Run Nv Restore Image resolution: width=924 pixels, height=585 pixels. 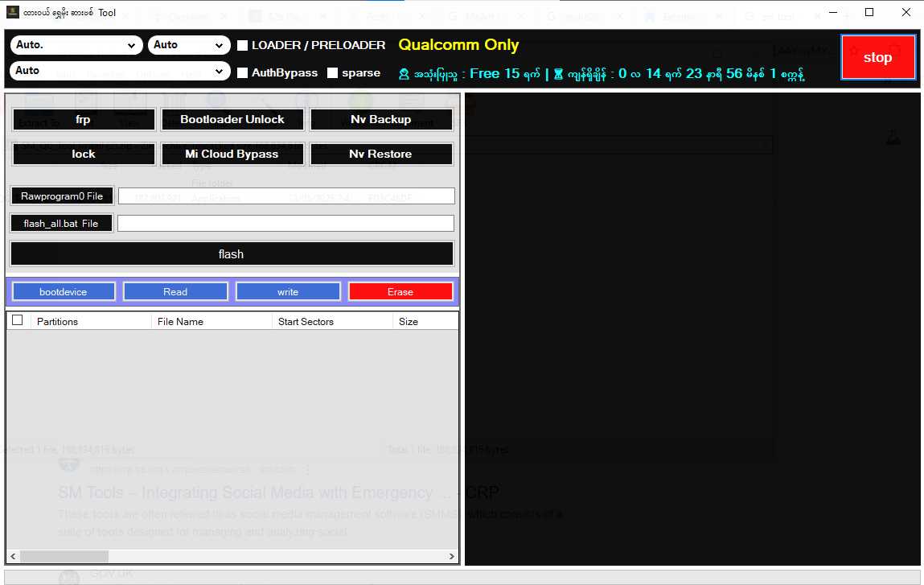[382, 154]
